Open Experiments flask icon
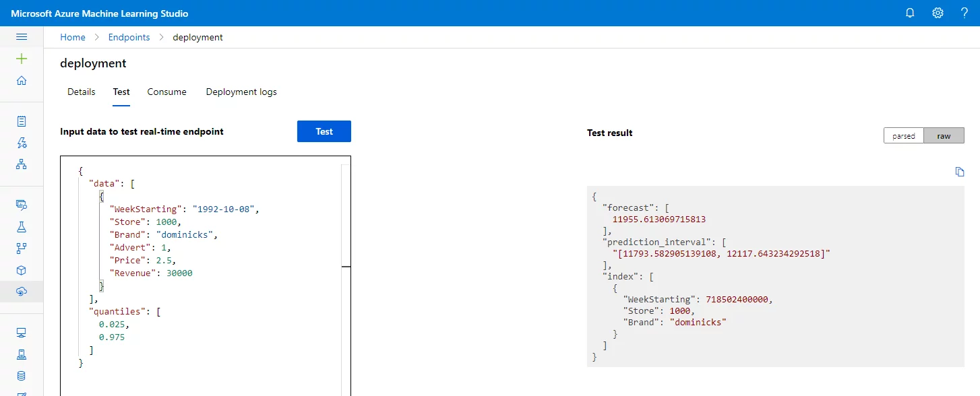 22,227
